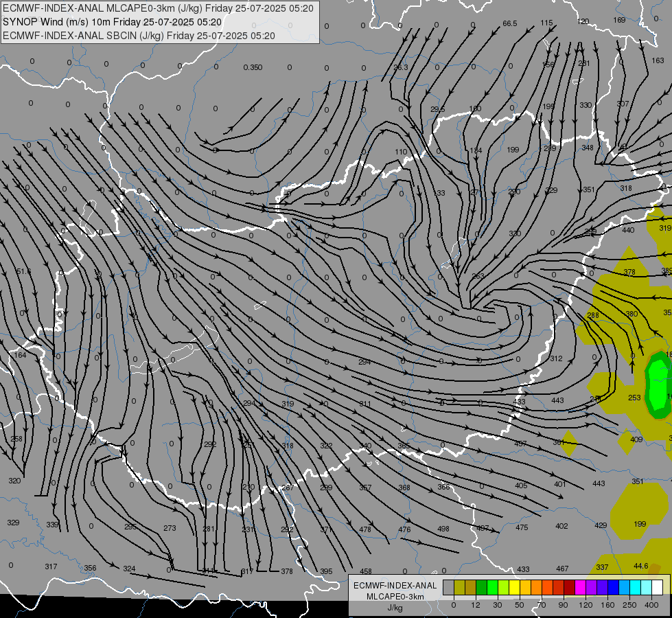Image resolution: width=672 pixels, height=618 pixels.
Task: Select the pure blue legend swatch
Action: pos(614,587)
